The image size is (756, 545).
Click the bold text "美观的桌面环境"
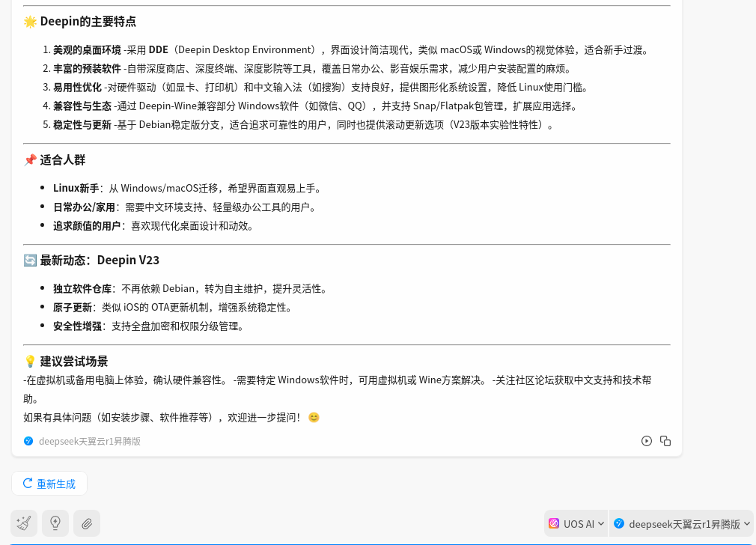click(87, 49)
